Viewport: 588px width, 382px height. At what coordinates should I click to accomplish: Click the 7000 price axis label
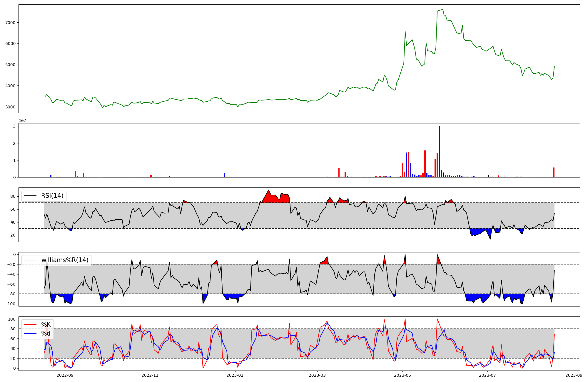pyautogui.click(x=11, y=23)
